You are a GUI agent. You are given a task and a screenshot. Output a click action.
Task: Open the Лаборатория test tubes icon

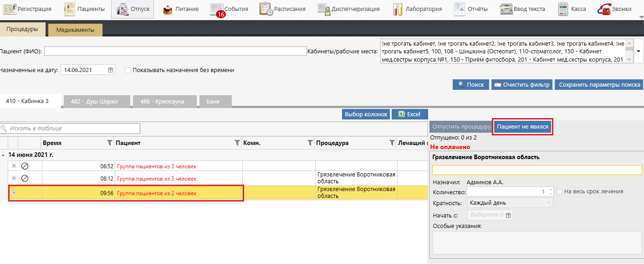pos(398,9)
